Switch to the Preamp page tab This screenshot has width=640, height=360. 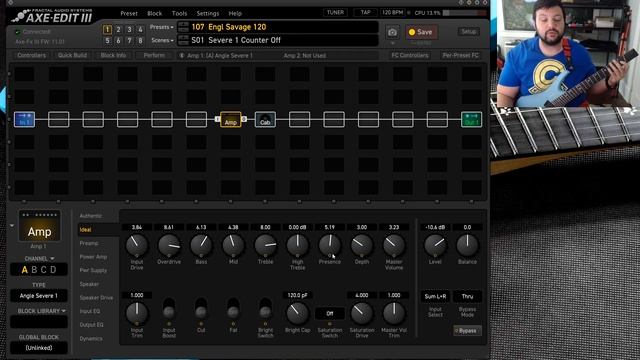[x=89, y=243]
